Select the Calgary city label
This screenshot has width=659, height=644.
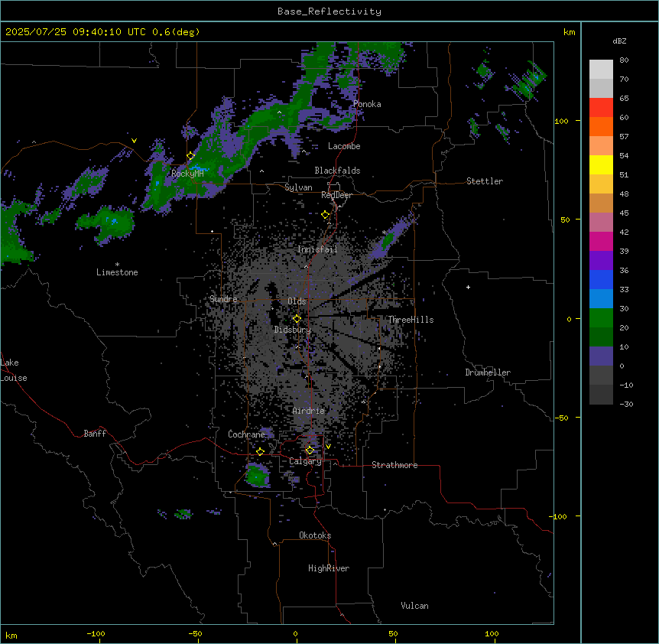(305, 461)
